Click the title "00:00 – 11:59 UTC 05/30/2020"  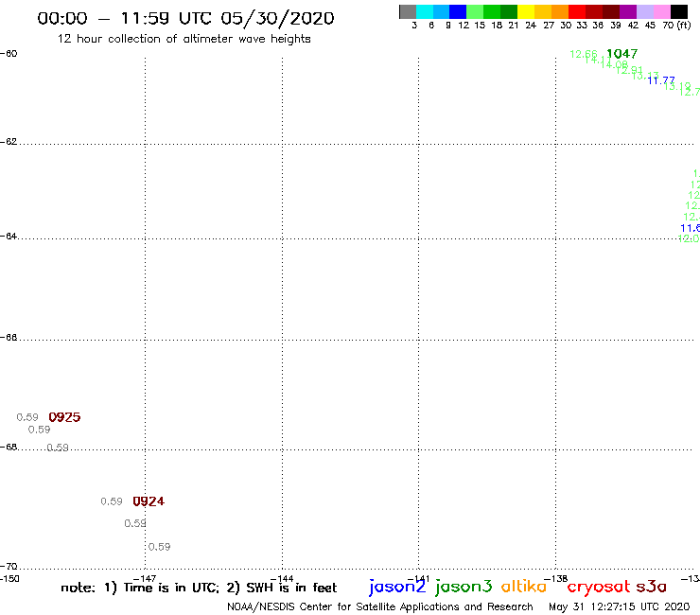tap(185, 18)
